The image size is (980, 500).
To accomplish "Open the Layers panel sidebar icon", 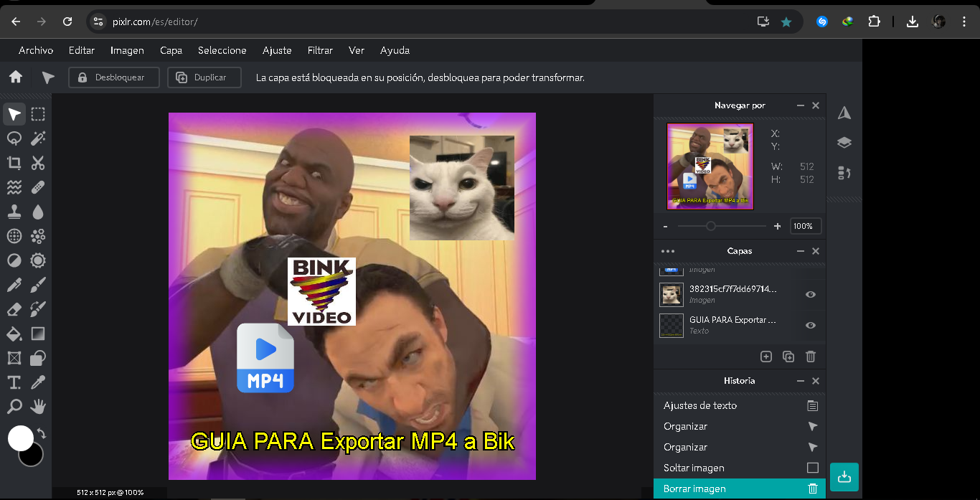I will pyautogui.click(x=844, y=143).
